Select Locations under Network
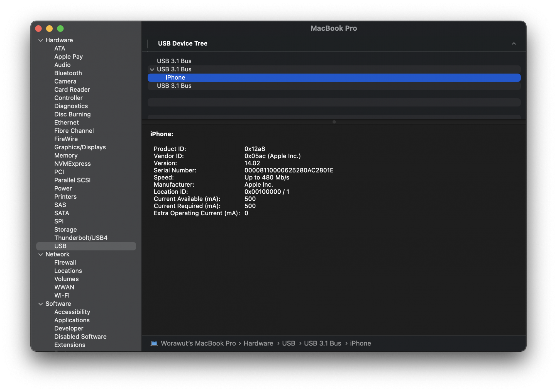The width and height of the screenshot is (557, 392). [68, 271]
